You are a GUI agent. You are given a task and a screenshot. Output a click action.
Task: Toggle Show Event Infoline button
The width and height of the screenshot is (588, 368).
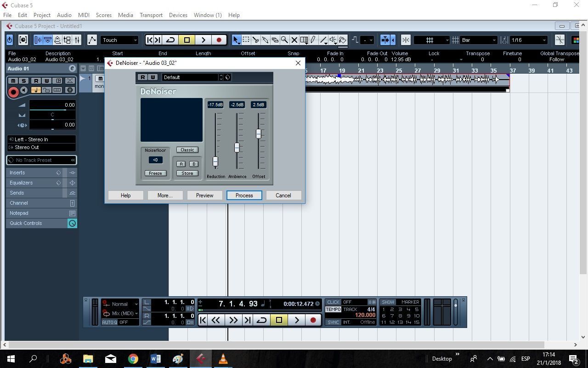click(x=47, y=40)
